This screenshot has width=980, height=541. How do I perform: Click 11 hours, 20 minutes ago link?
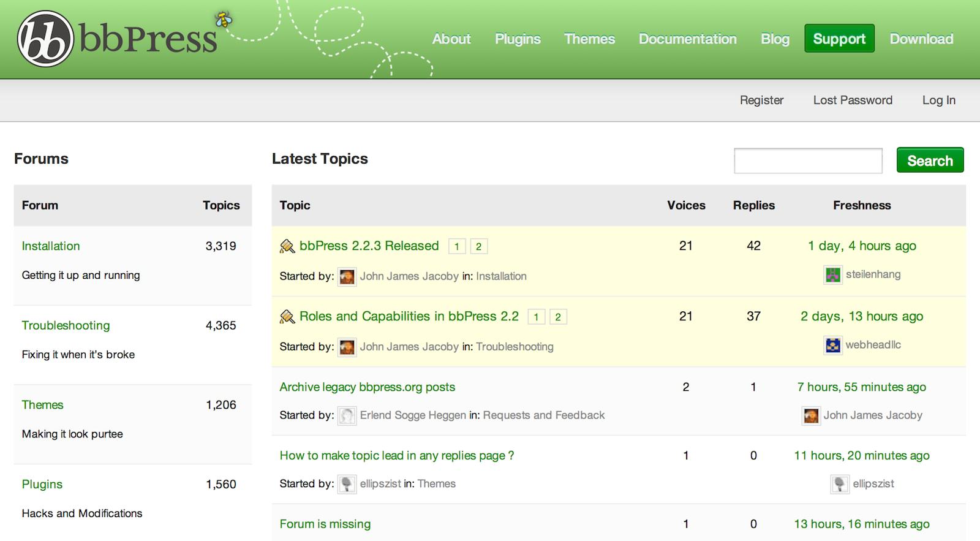coord(862,456)
